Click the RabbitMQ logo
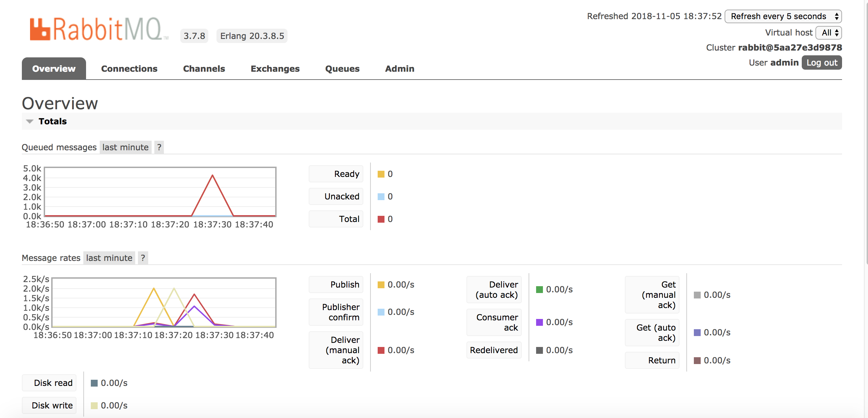The height and width of the screenshot is (418, 868). (99, 29)
